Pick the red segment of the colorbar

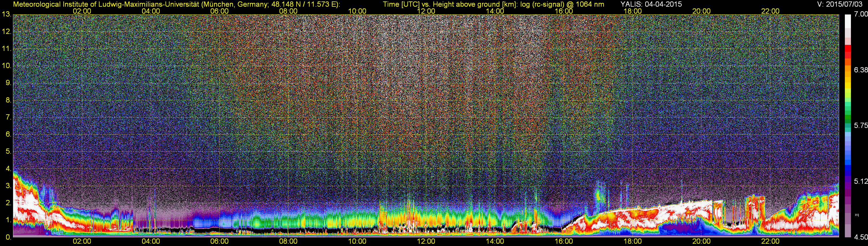click(x=847, y=49)
